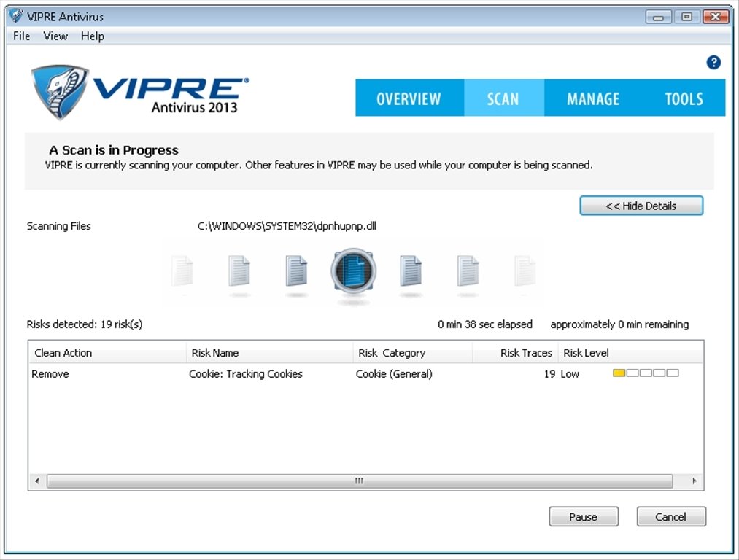Open the help question mark icon
The image size is (739, 560).
tap(713, 62)
